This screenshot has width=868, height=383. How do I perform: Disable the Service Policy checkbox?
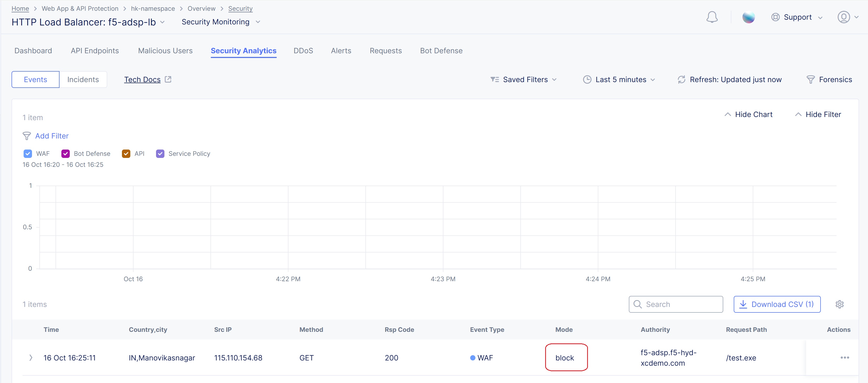point(160,153)
